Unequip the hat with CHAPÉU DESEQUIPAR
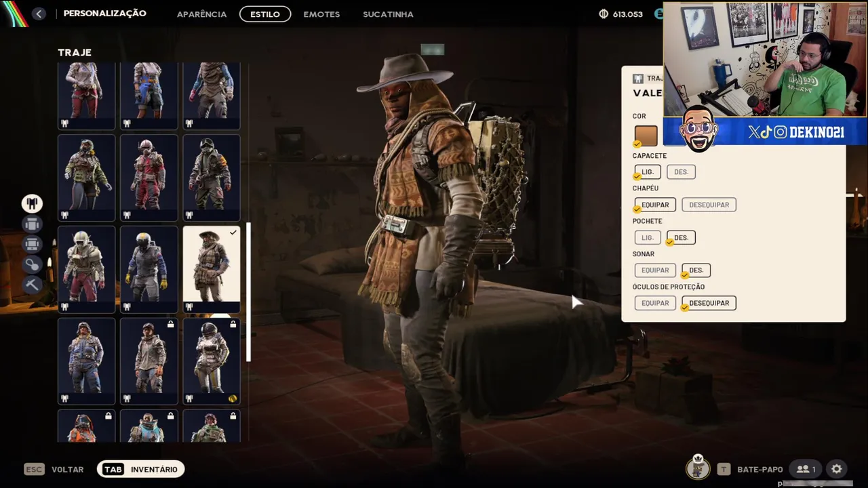This screenshot has width=868, height=488. 709,205
